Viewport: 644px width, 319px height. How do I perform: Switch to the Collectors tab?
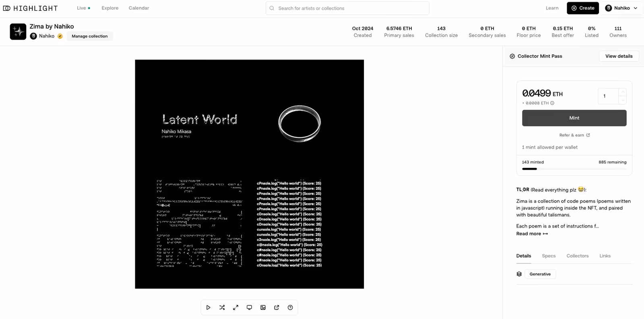coord(577,256)
